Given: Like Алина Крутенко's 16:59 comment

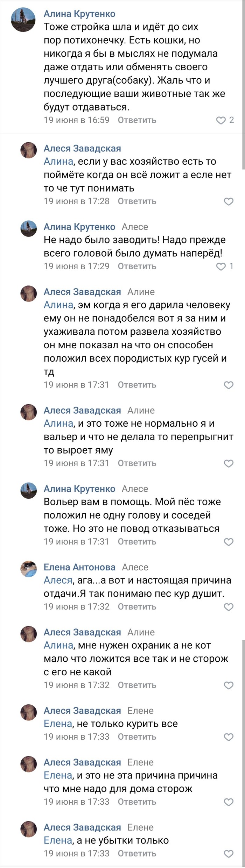Looking at the screenshot, I should 221,120.
